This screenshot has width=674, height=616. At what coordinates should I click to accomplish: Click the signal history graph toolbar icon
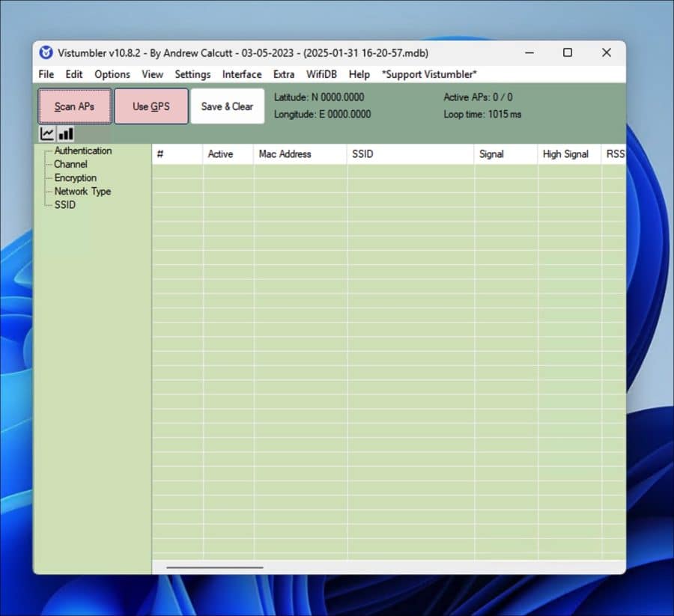click(x=46, y=133)
